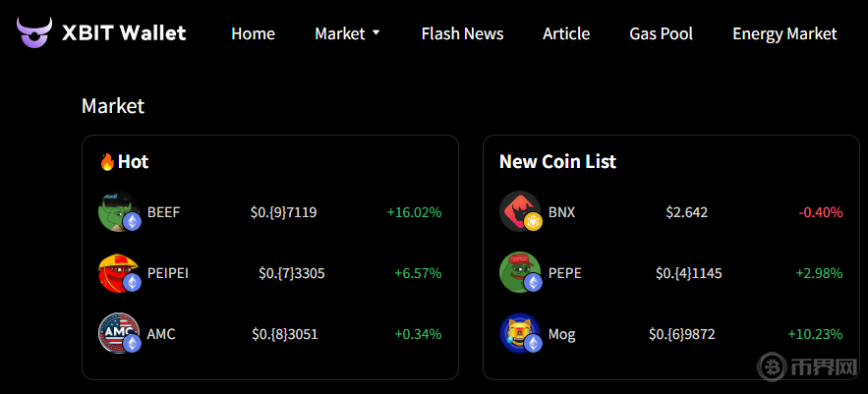The image size is (868, 394).
Task: Navigate to Gas Pool
Action: tap(661, 33)
